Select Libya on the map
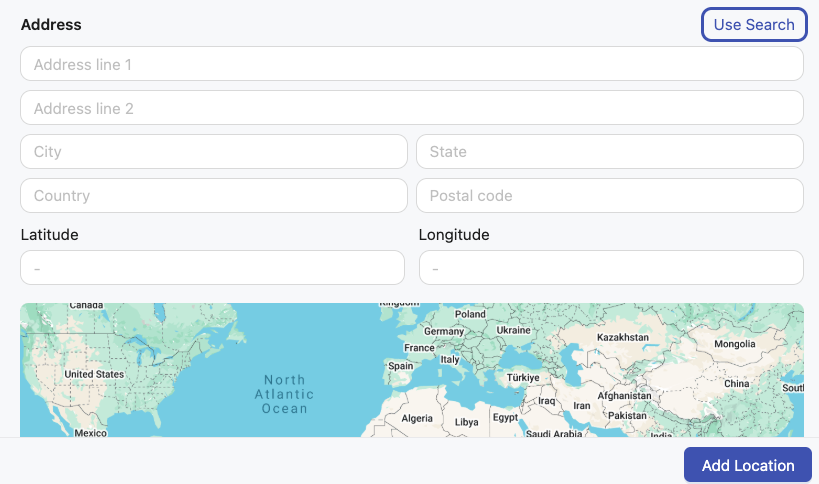This screenshot has width=819, height=484. (x=466, y=422)
